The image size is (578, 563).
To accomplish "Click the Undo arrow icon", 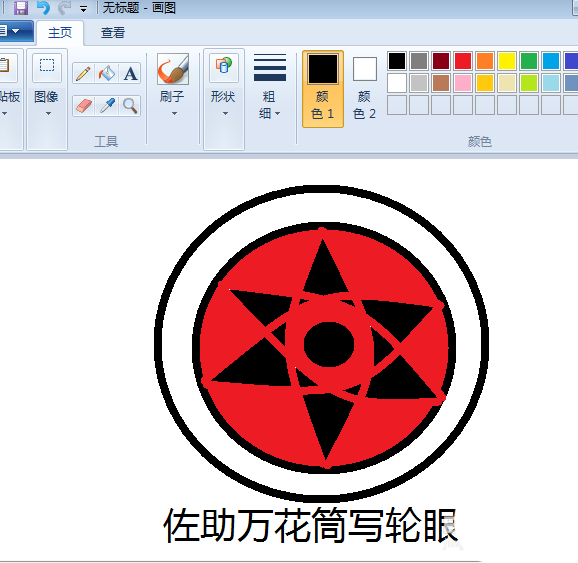I will pos(43,8).
